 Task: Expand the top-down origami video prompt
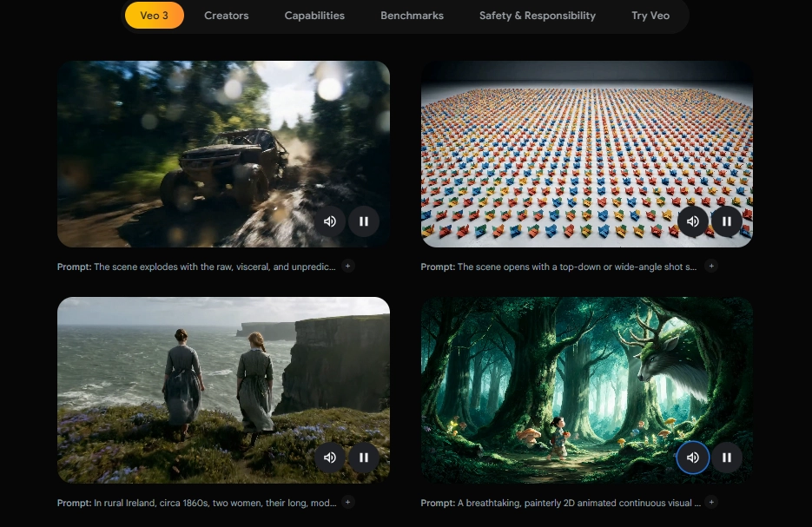click(x=711, y=267)
